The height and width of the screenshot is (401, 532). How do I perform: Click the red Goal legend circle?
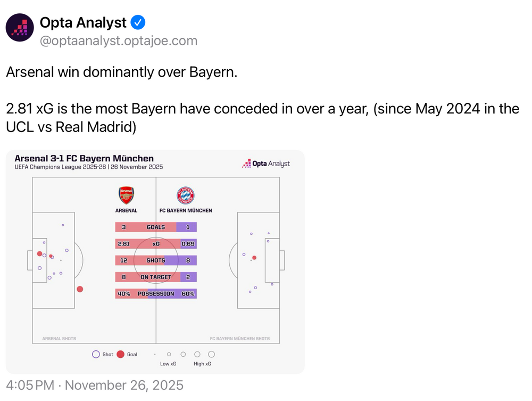(x=120, y=354)
